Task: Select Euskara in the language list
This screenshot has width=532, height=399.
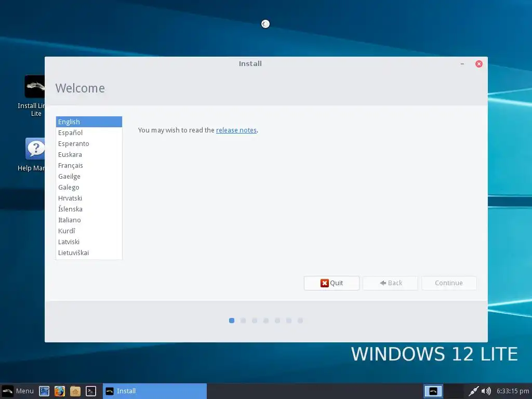Action: pyautogui.click(x=89, y=154)
